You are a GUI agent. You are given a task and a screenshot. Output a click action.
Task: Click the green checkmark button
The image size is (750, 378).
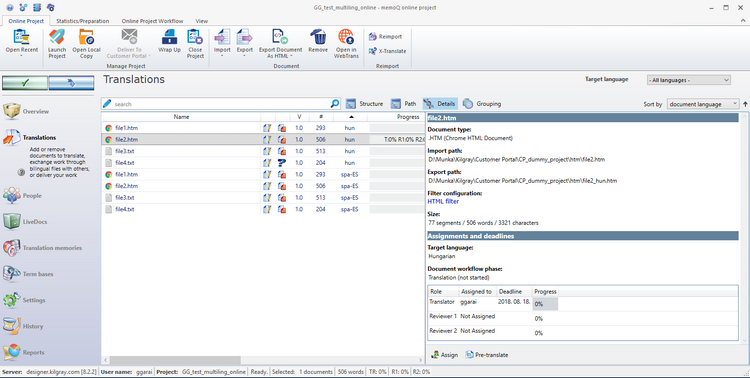pos(25,83)
